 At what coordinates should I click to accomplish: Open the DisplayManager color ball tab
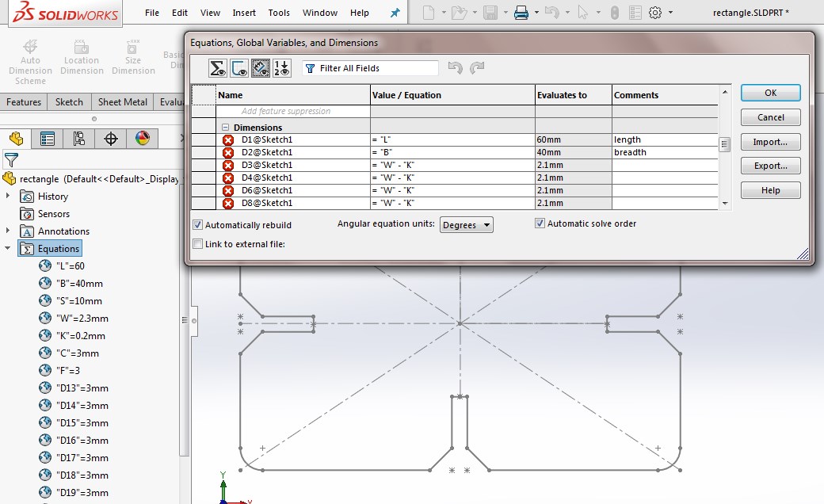pyautogui.click(x=143, y=139)
